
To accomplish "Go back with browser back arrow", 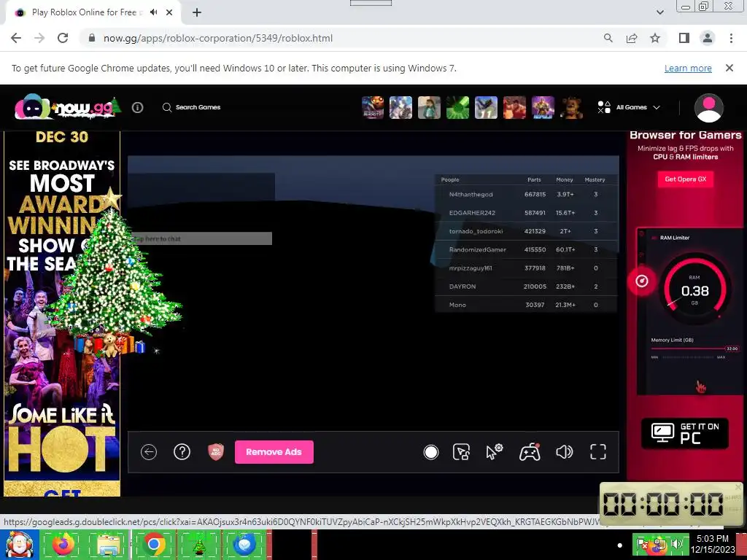I will tap(16, 38).
